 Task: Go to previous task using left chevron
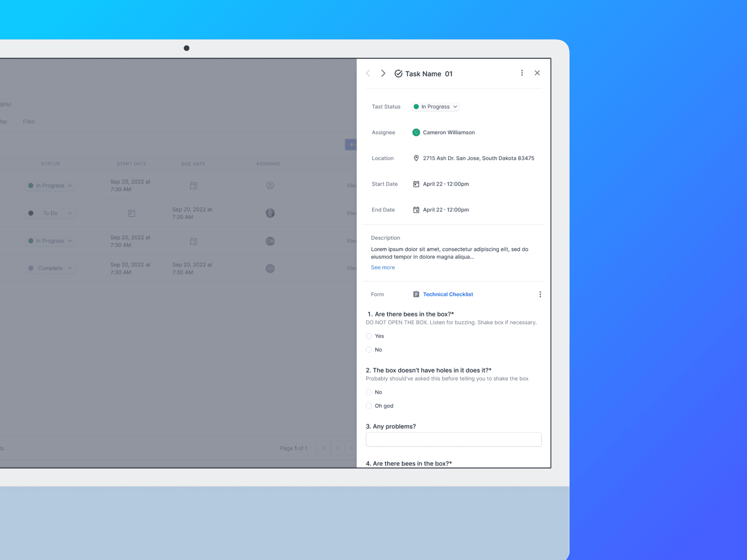(x=368, y=73)
